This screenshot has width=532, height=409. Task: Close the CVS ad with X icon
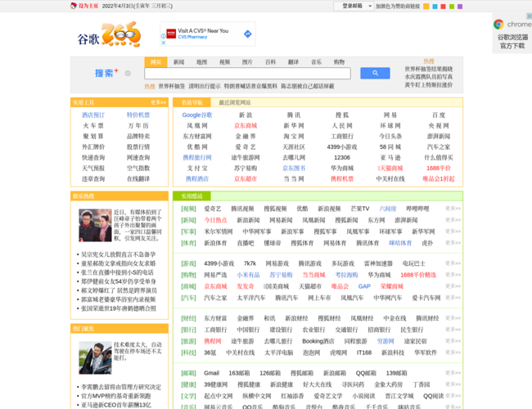tap(163, 43)
